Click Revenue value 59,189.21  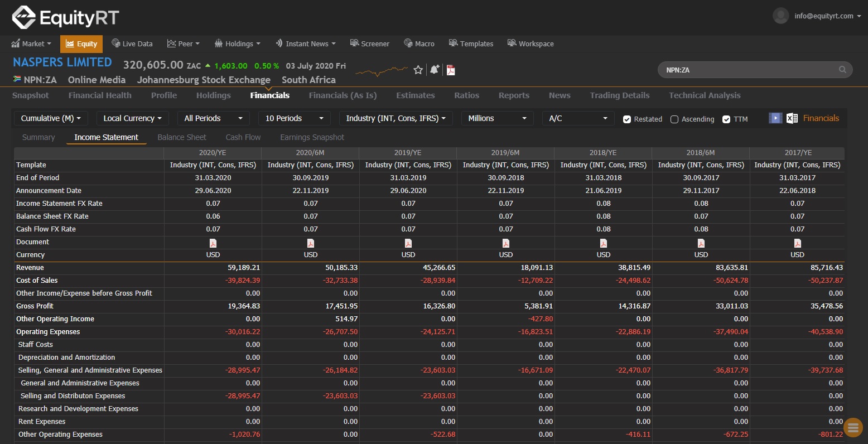point(244,268)
